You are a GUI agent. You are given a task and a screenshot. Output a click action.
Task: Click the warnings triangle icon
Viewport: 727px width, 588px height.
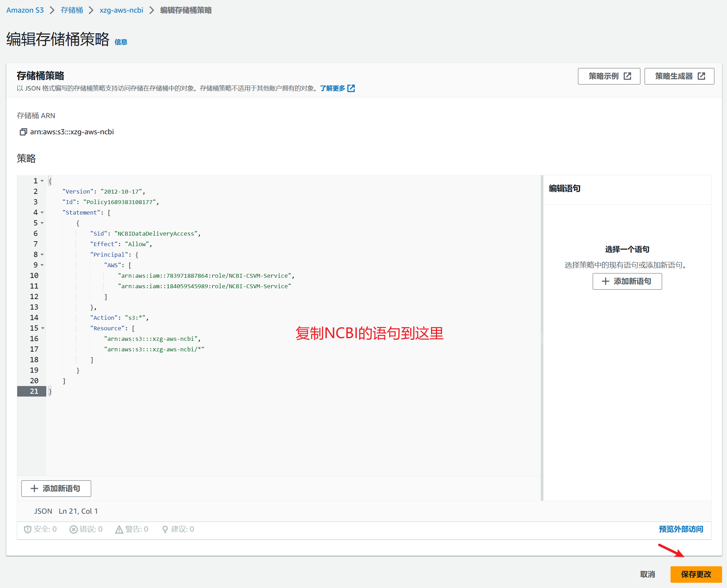[x=119, y=529]
